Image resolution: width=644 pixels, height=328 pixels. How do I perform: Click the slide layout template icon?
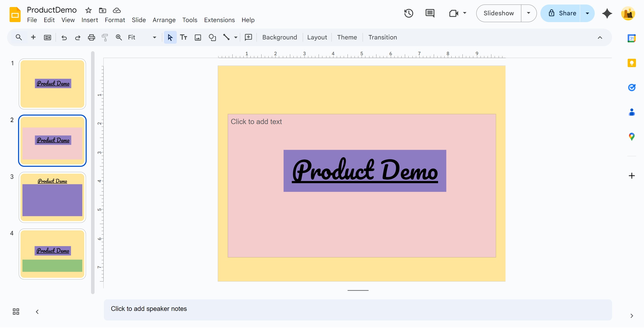pos(48,37)
